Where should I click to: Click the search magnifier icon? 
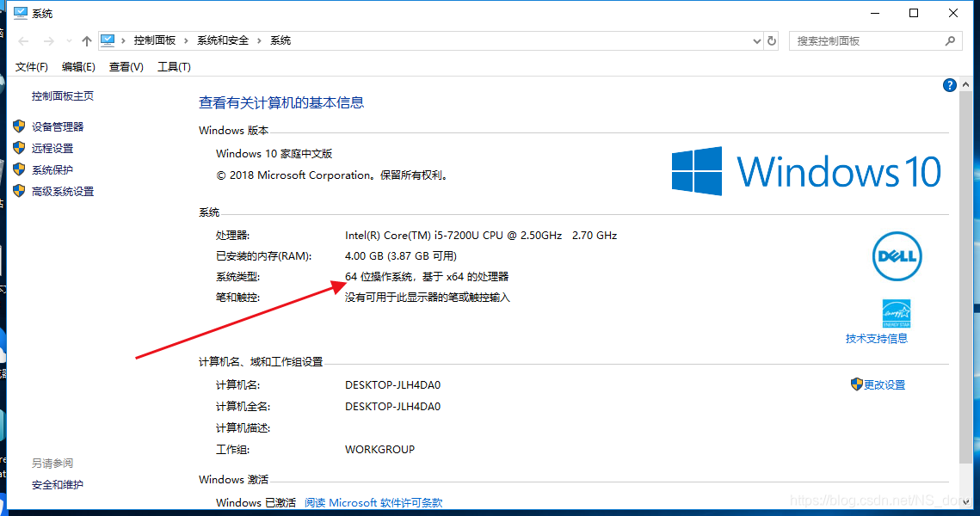[950, 41]
